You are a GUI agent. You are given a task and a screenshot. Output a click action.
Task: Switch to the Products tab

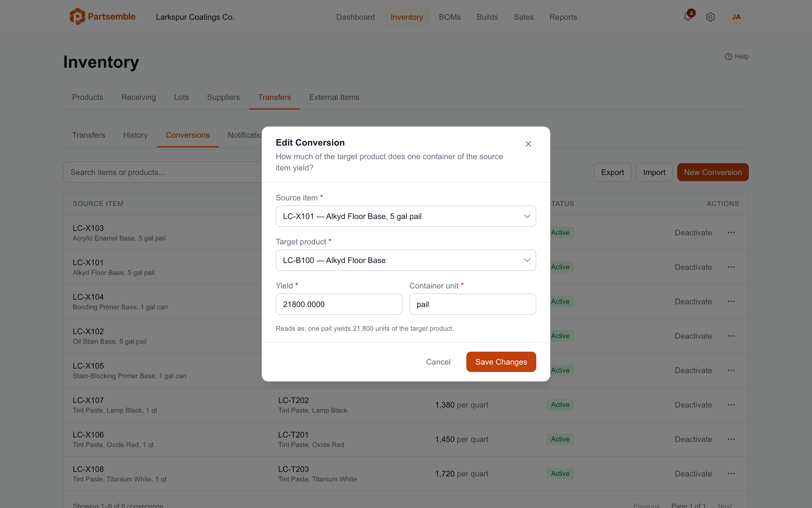[88, 97]
